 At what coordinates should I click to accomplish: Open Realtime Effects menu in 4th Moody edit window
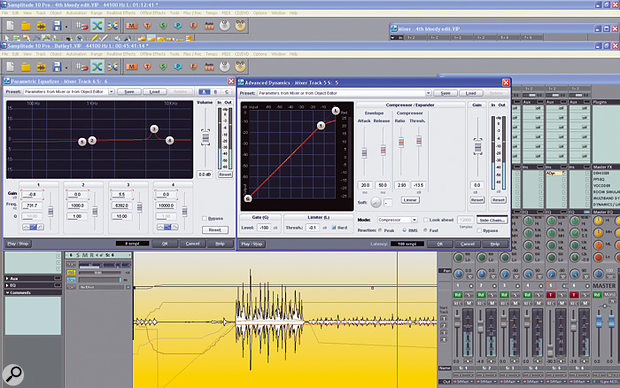click(x=120, y=13)
